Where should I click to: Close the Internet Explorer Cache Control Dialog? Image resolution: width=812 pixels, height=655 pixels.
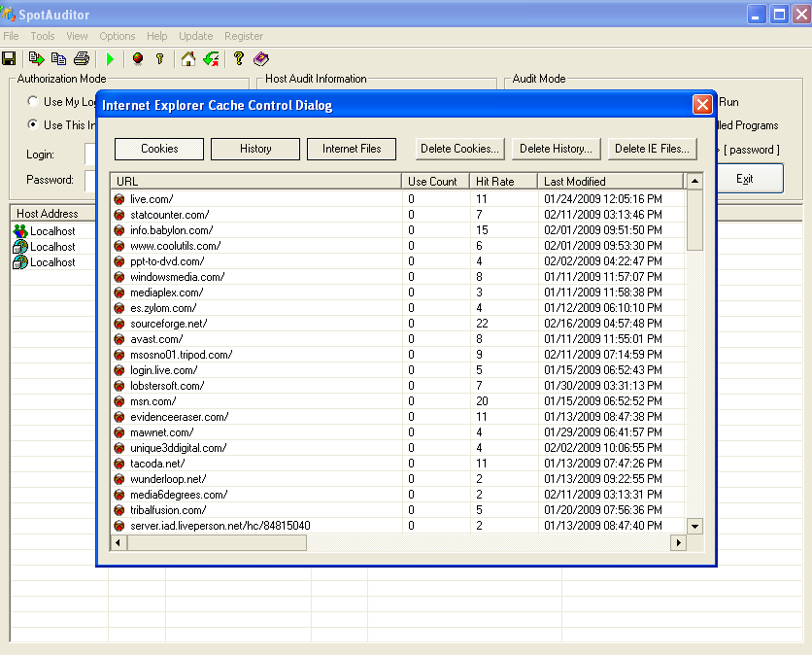point(702,105)
